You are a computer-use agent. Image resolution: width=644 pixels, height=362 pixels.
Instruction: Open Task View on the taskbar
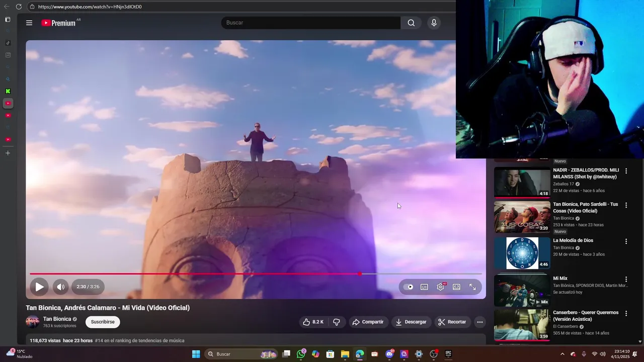pos(286,354)
